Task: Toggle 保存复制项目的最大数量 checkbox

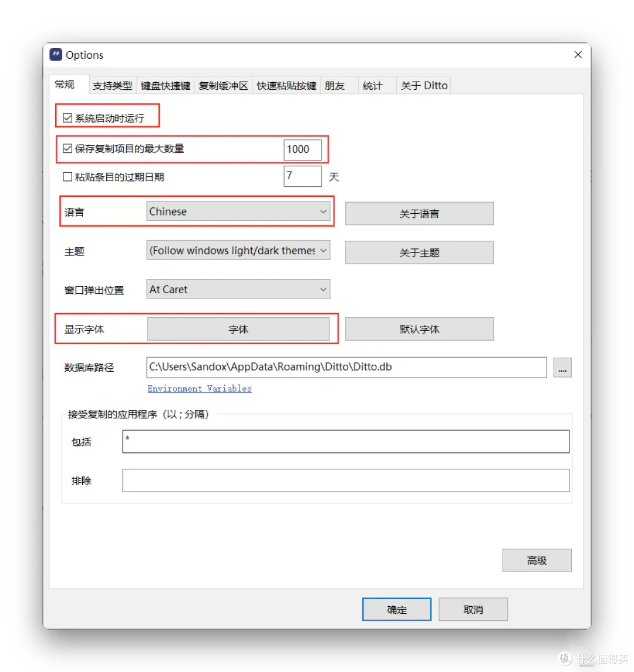Action: click(68, 148)
